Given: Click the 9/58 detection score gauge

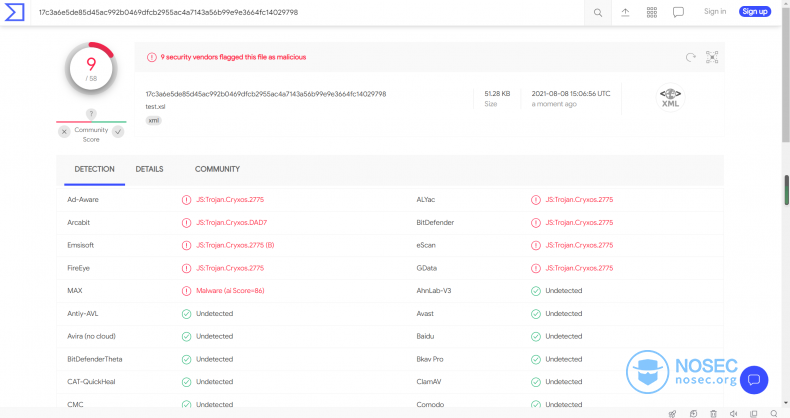Looking at the screenshot, I should pos(91,69).
